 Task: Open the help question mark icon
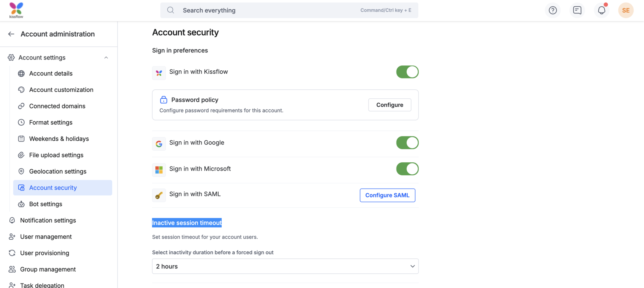pyautogui.click(x=553, y=10)
